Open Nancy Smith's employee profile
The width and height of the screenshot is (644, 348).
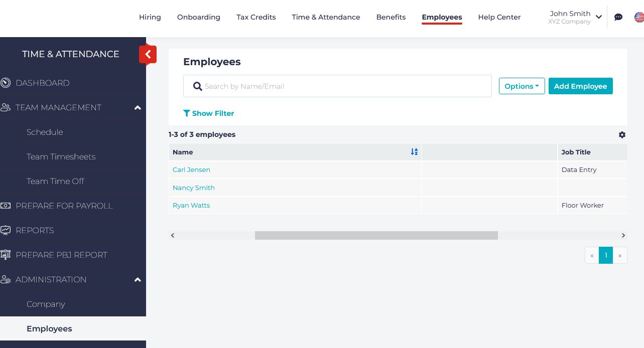click(x=193, y=188)
